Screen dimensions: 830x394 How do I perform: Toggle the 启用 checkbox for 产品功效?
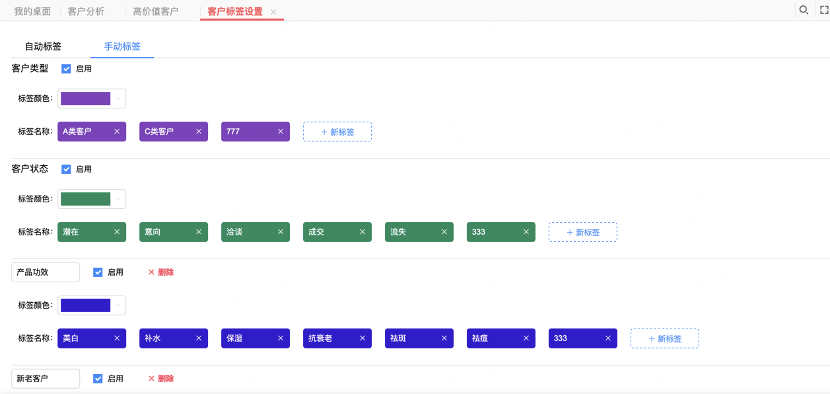pos(97,272)
